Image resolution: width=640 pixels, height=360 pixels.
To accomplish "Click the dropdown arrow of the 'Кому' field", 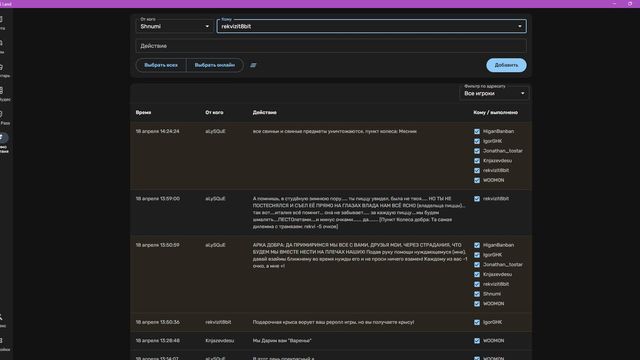I will pyautogui.click(x=520, y=27).
